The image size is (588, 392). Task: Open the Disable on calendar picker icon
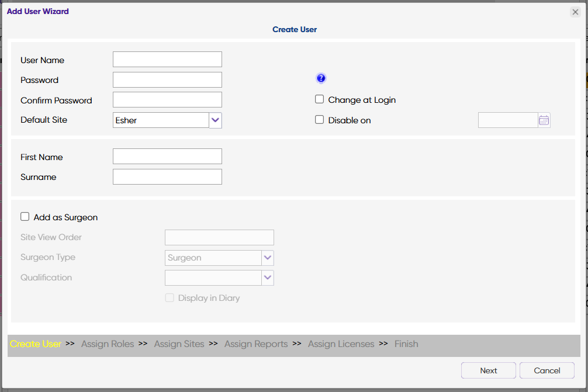point(544,120)
